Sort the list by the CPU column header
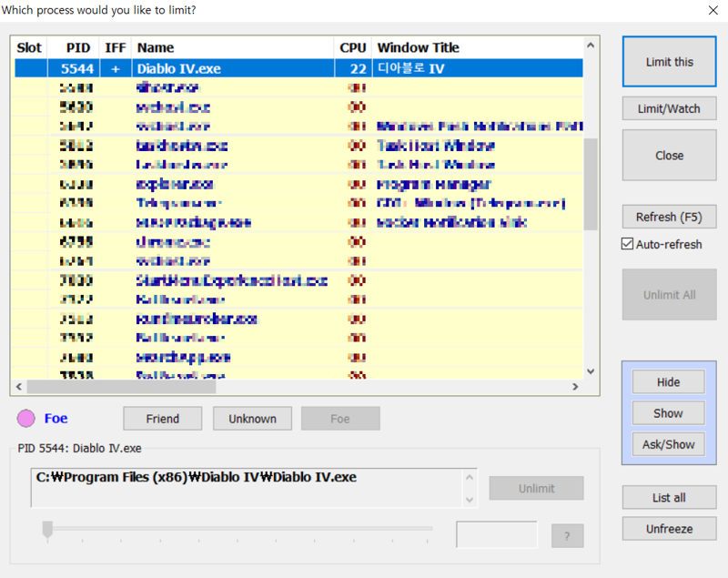Viewport: 728px width, 578px height. click(x=353, y=48)
